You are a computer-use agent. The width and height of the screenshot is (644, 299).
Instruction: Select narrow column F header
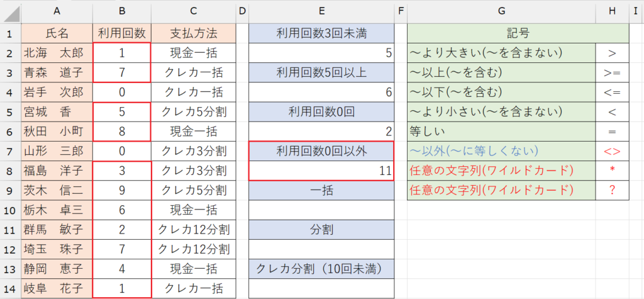point(401,13)
